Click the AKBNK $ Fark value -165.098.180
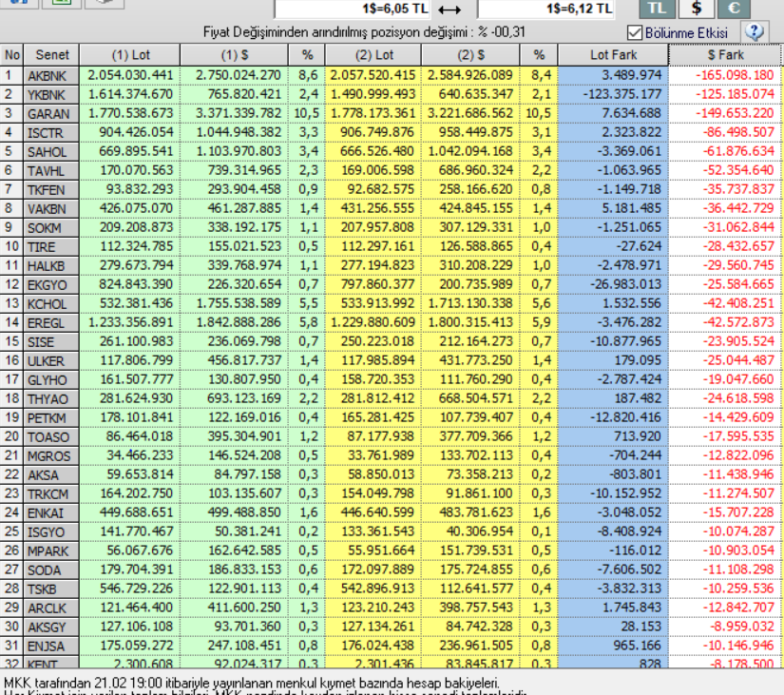This screenshot has height=695, width=784. click(x=735, y=75)
